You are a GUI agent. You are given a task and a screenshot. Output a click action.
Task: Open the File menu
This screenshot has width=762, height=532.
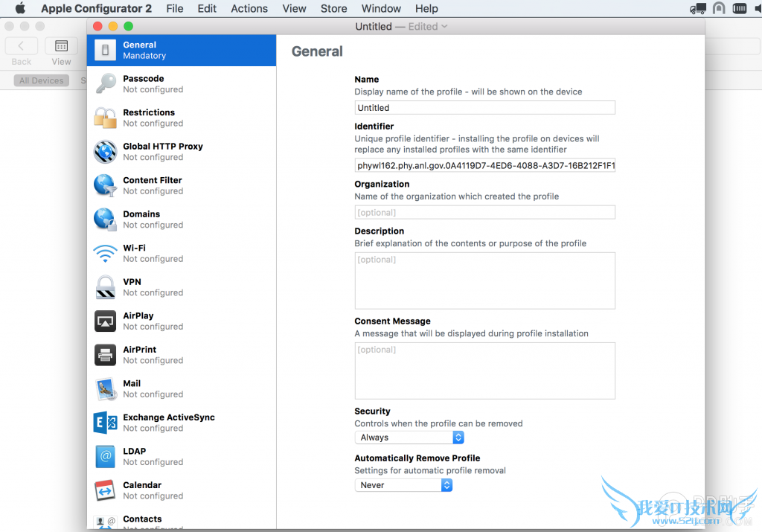[174, 8]
